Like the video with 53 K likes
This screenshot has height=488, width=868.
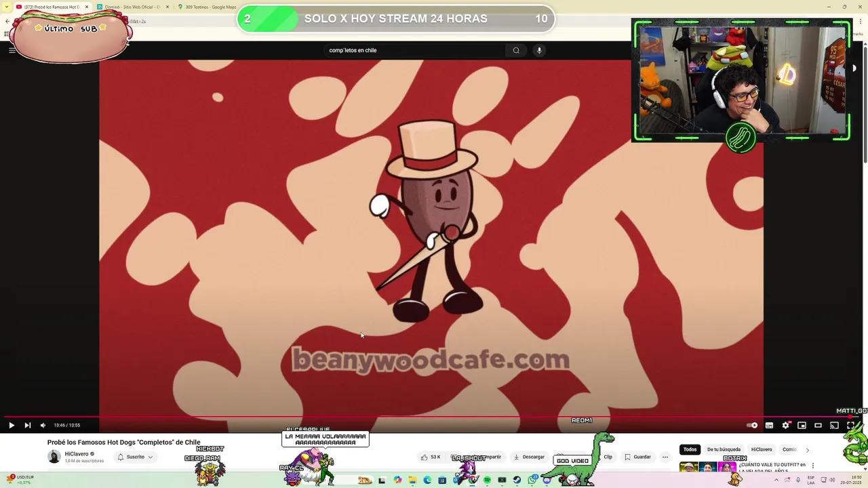pyautogui.click(x=431, y=457)
